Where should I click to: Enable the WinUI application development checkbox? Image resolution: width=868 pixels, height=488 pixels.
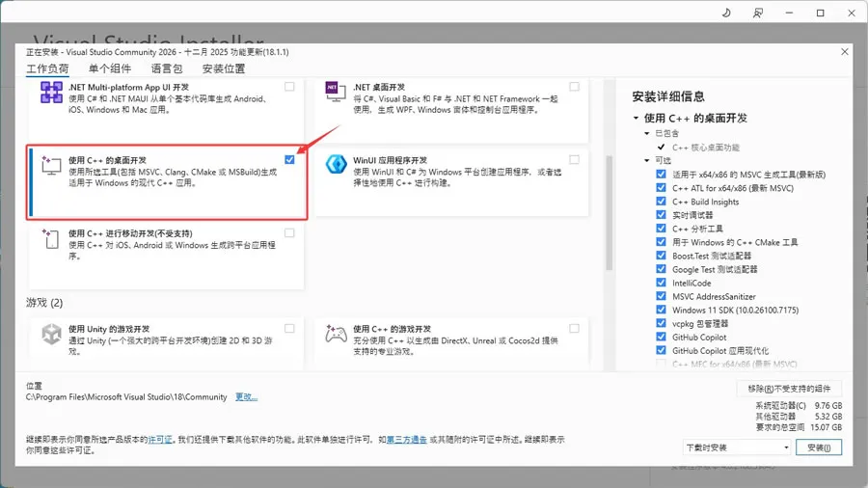(x=574, y=159)
